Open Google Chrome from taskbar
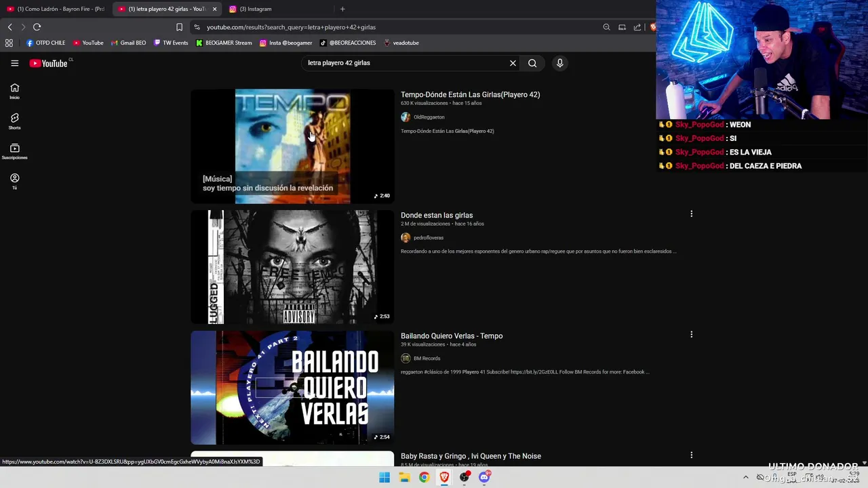The height and width of the screenshot is (488, 868). [x=424, y=478]
